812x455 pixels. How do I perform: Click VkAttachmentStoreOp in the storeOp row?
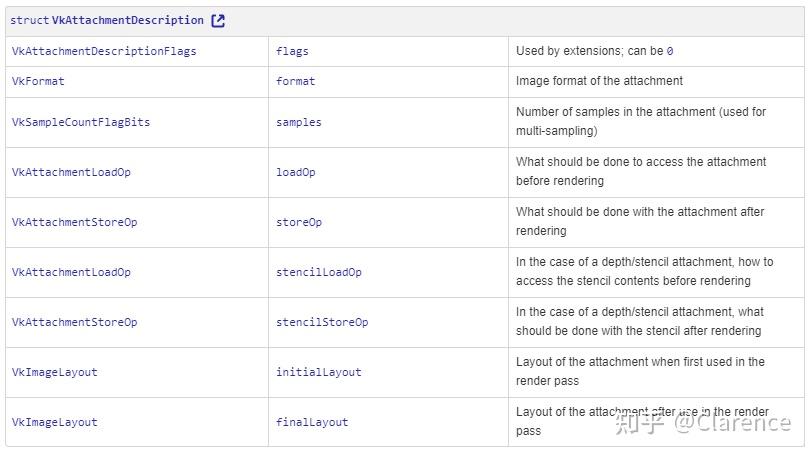74,222
